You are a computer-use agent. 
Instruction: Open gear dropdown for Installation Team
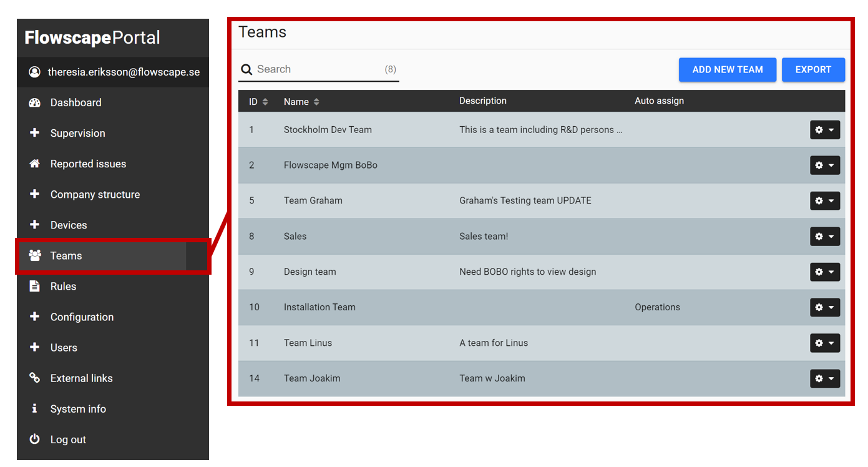(x=825, y=308)
